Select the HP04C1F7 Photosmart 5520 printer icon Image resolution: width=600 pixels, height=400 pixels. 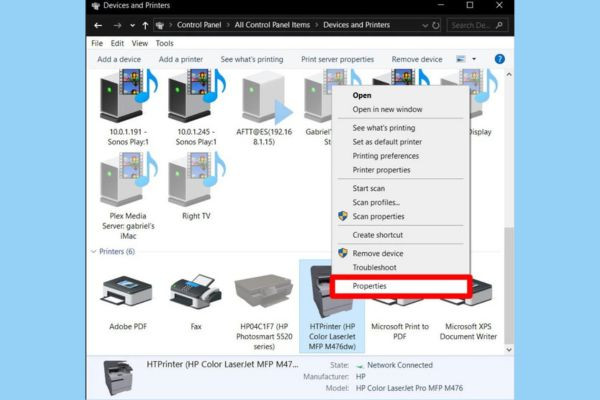click(264, 292)
